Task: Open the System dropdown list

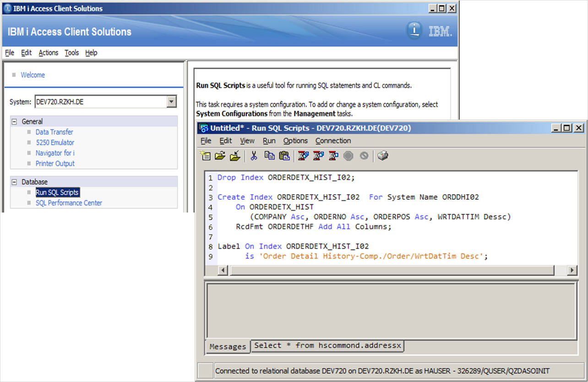Action: (172, 102)
